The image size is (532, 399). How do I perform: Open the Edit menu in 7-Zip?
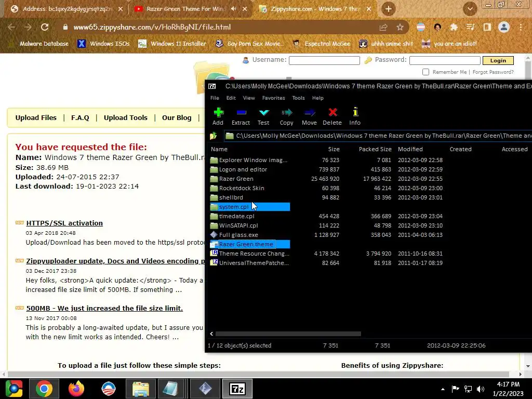pos(231,98)
